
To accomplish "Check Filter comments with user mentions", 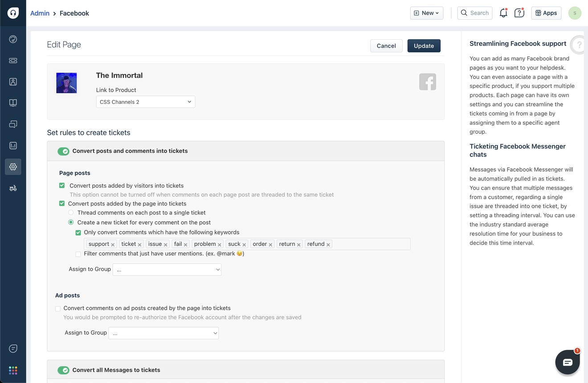I will (78, 254).
